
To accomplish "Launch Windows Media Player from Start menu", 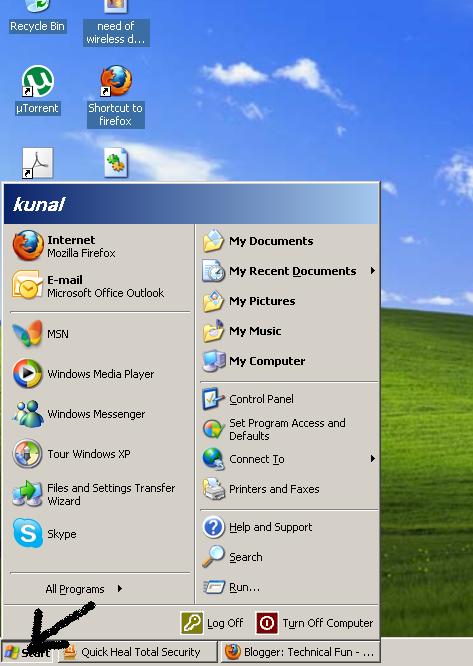I will (99, 374).
